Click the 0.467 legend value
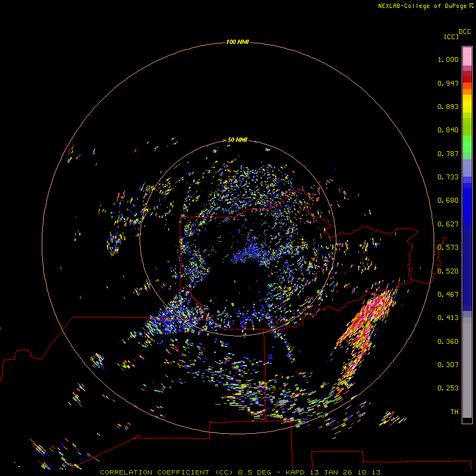476x476 pixels. tap(448, 295)
